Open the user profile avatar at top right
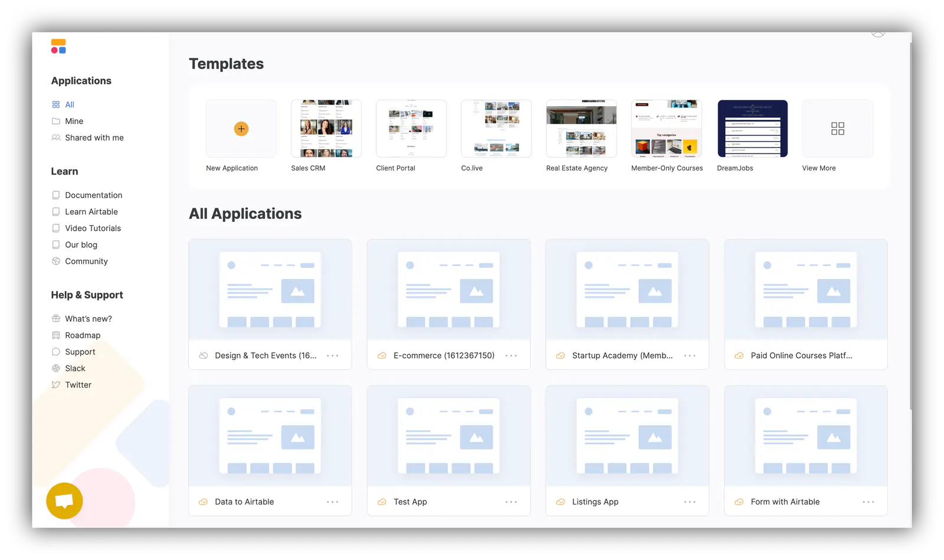The width and height of the screenshot is (944, 560). click(x=879, y=33)
